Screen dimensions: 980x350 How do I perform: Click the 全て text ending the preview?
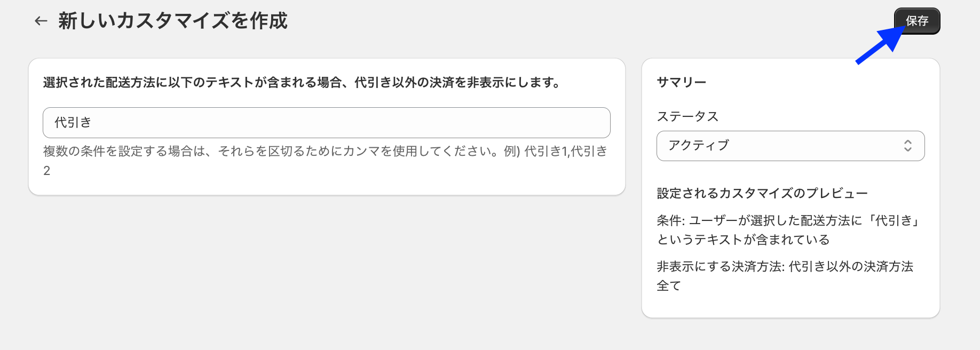(x=669, y=286)
